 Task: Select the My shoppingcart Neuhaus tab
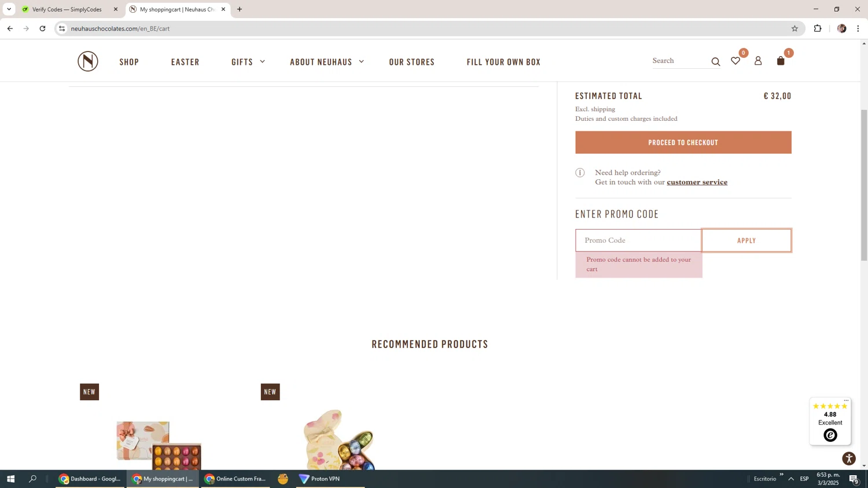pyautogui.click(x=177, y=9)
